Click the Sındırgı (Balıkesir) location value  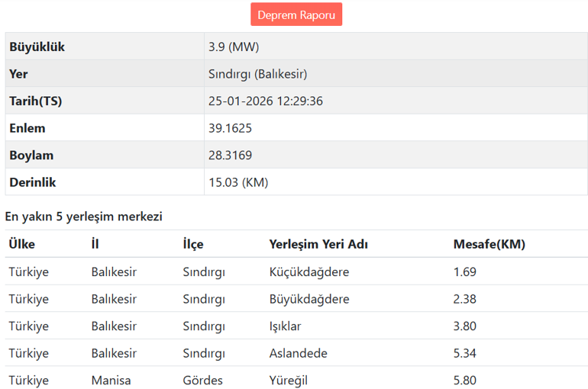click(x=257, y=74)
